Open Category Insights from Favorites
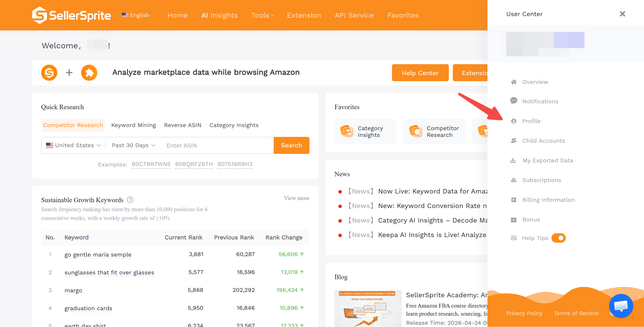 click(x=365, y=131)
